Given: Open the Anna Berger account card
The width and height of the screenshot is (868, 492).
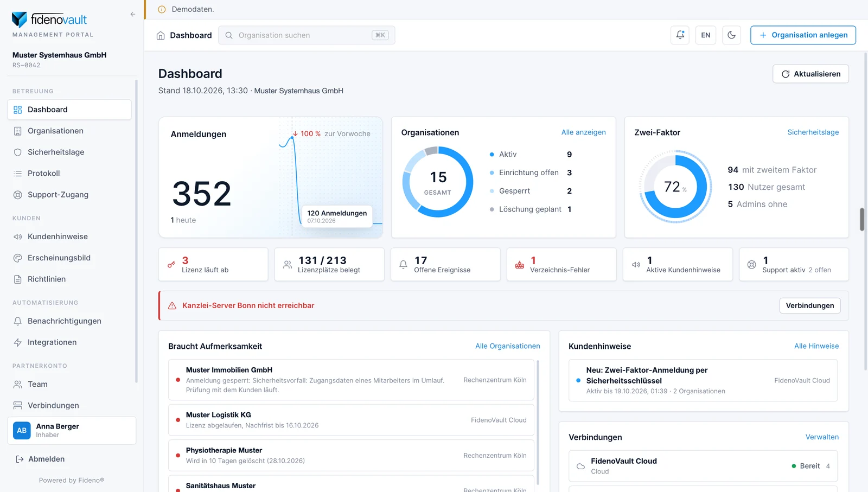Looking at the screenshot, I should click(72, 431).
